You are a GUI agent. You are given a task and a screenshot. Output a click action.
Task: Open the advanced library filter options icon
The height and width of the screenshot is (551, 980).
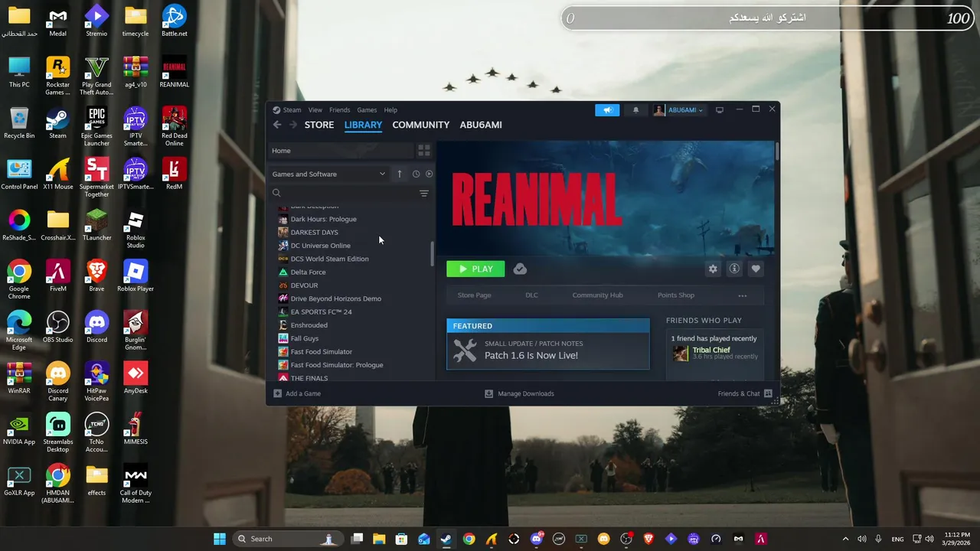point(424,194)
